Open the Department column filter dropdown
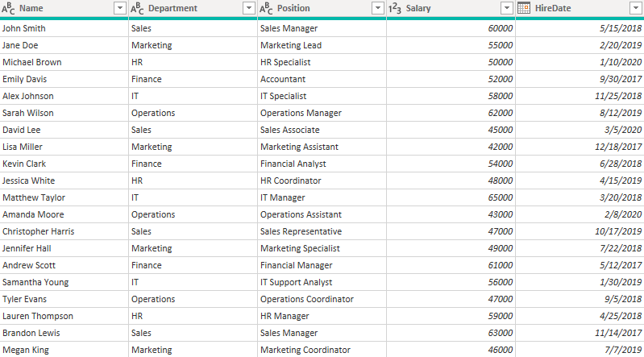Image resolution: width=644 pixels, height=357 pixels. [249, 8]
